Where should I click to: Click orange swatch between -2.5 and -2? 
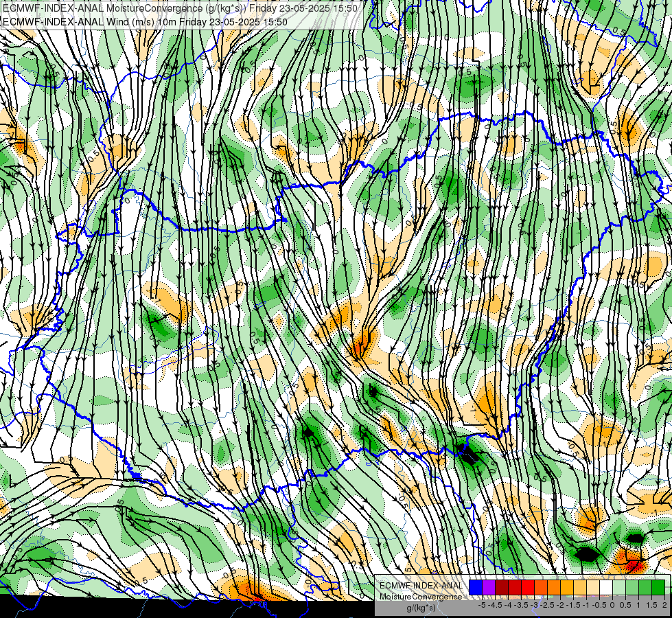point(554,588)
